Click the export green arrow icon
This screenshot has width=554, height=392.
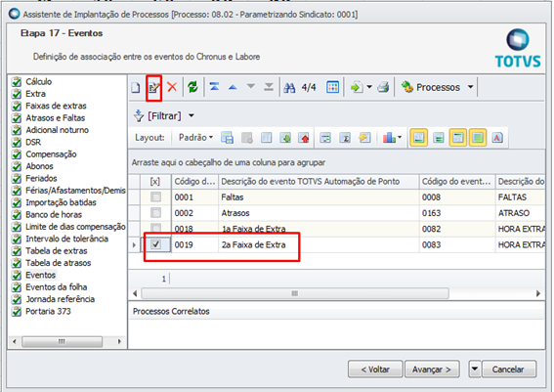tap(356, 87)
